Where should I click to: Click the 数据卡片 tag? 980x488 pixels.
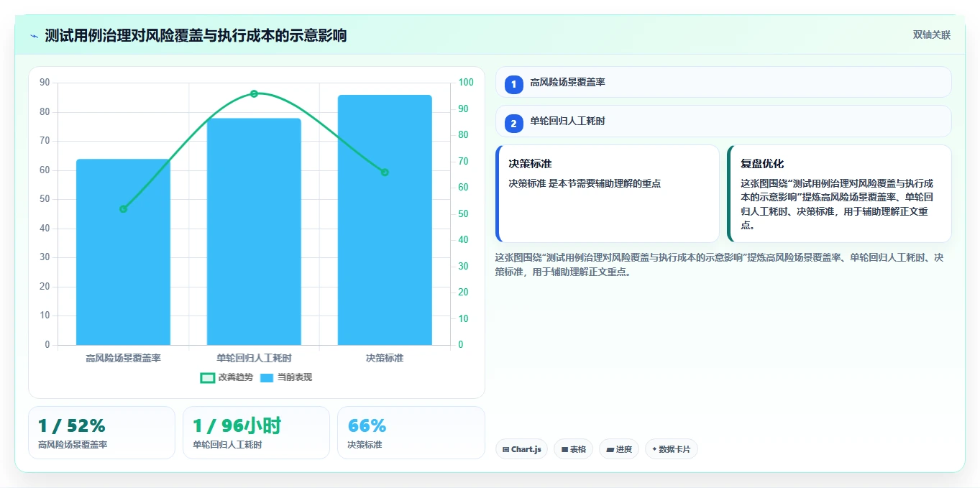click(672, 449)
